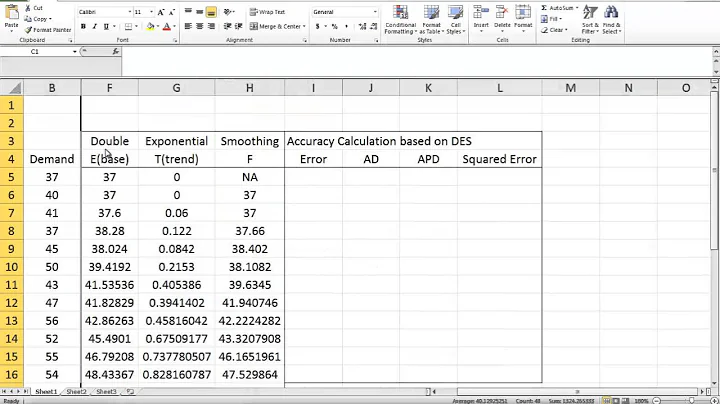Click Increase Font Size icon

pyautogui.click(x=161, y=12)
